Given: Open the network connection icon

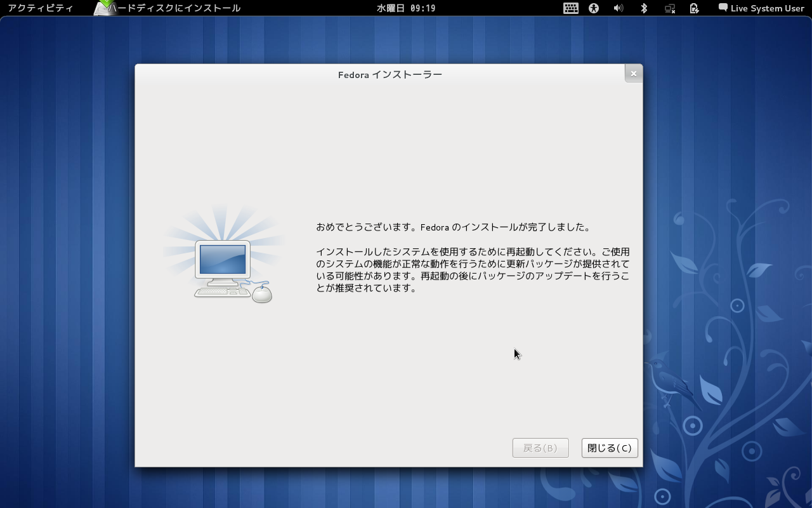Looking at the screenshot, I should pos(670,8).
